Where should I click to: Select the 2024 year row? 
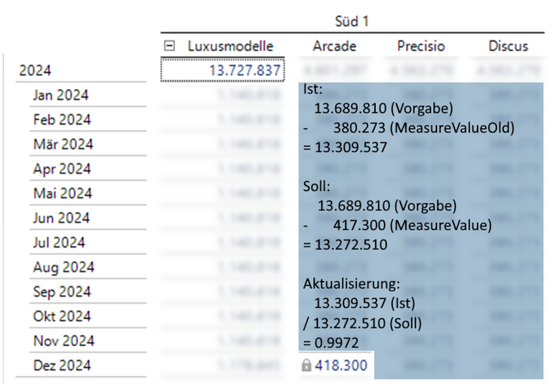point(36,71)
